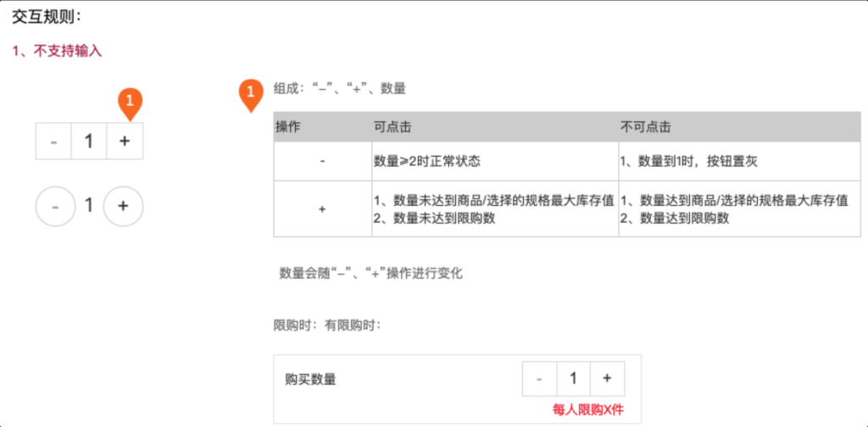Click the minus button in the top square stepper
The image size is (868, 427).
[x=53, y=141]
